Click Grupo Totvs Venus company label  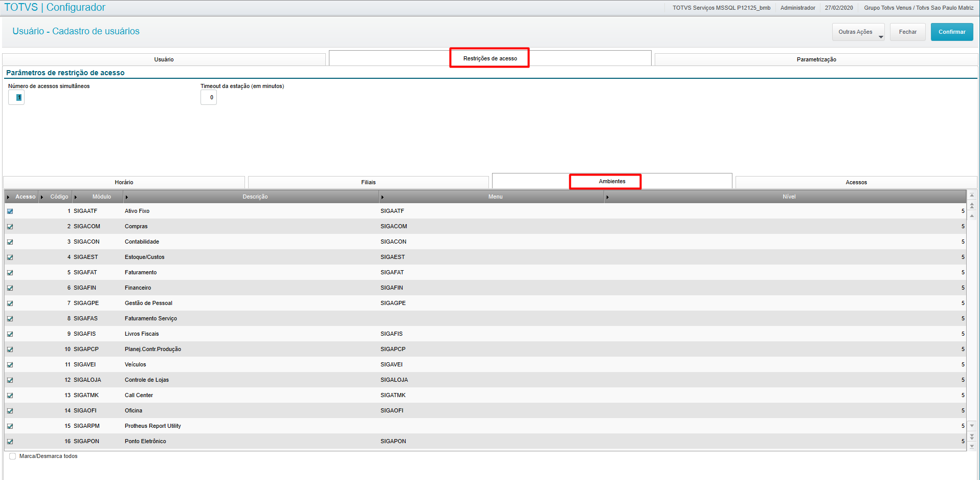[x=919, y=8]
